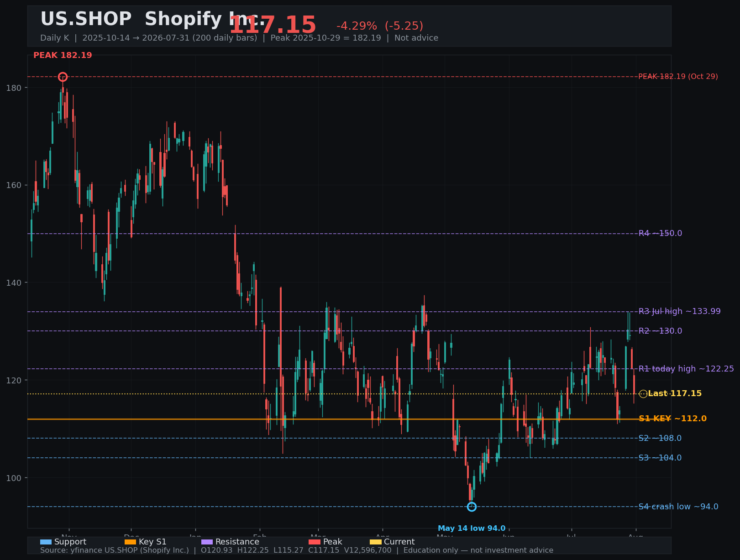
Task: Click the "Peak" legend label
Action: pyautogui.click(x=332, y=542)
